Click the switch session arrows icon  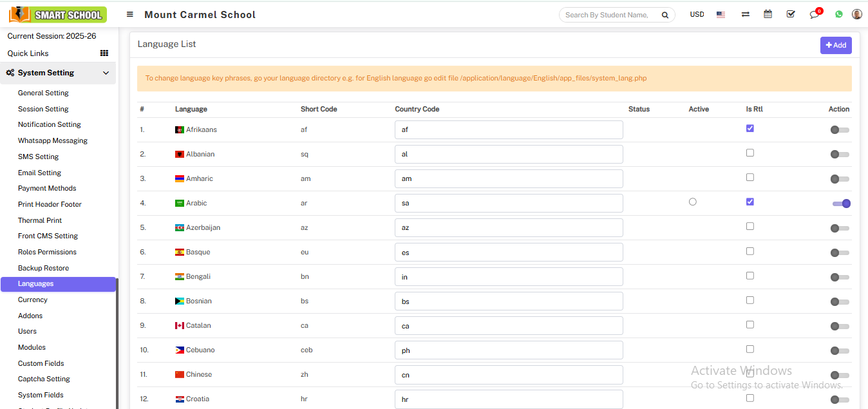click(745, 14)
